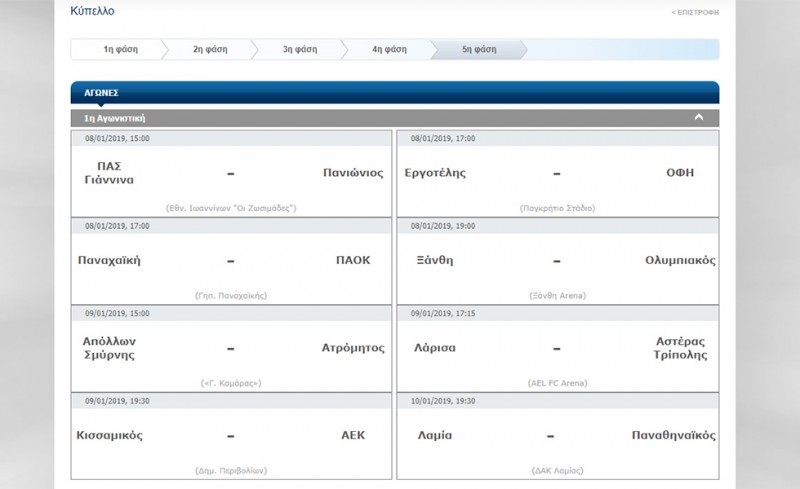Open the 3η φάση tab
This screenshot has height=489, width=800.
coord(298,49)
